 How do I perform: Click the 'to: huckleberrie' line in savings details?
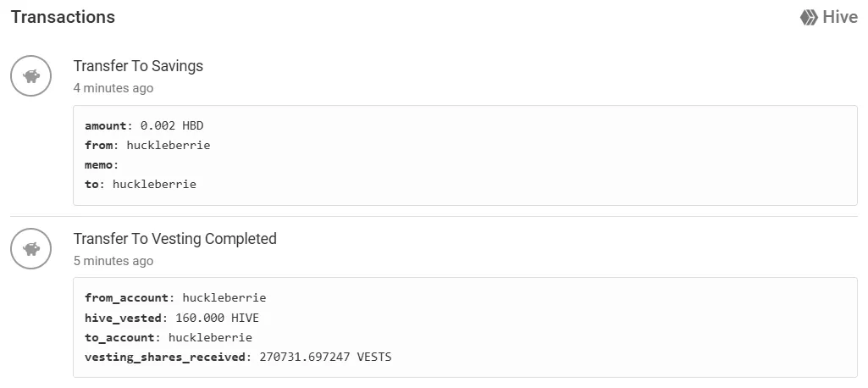[x=141, y=185]
